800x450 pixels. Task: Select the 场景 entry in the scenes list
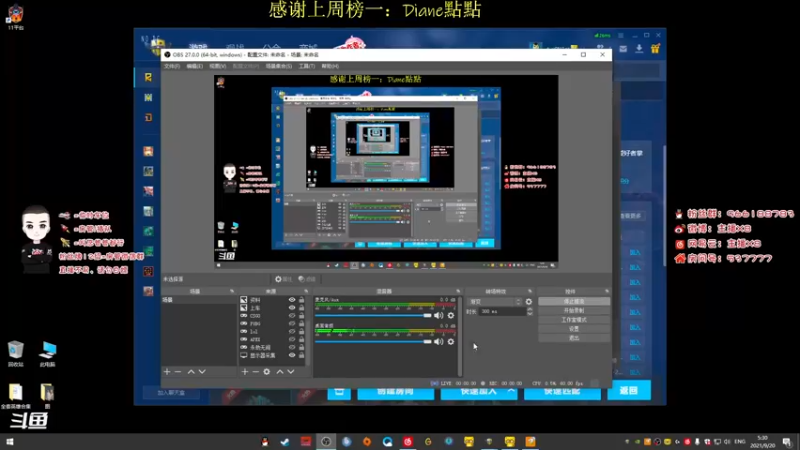click(199, 300)
